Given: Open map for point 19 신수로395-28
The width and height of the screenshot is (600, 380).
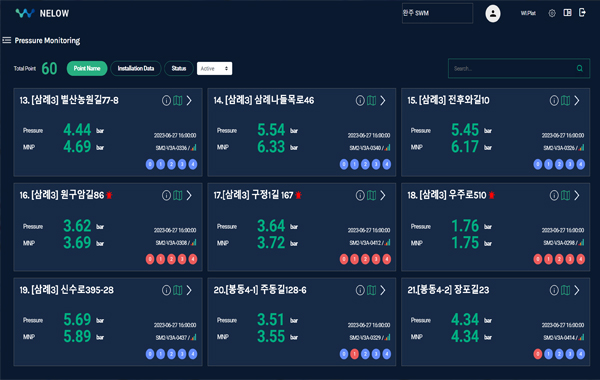Looking at the screenshot, I should tap(178, 290).
